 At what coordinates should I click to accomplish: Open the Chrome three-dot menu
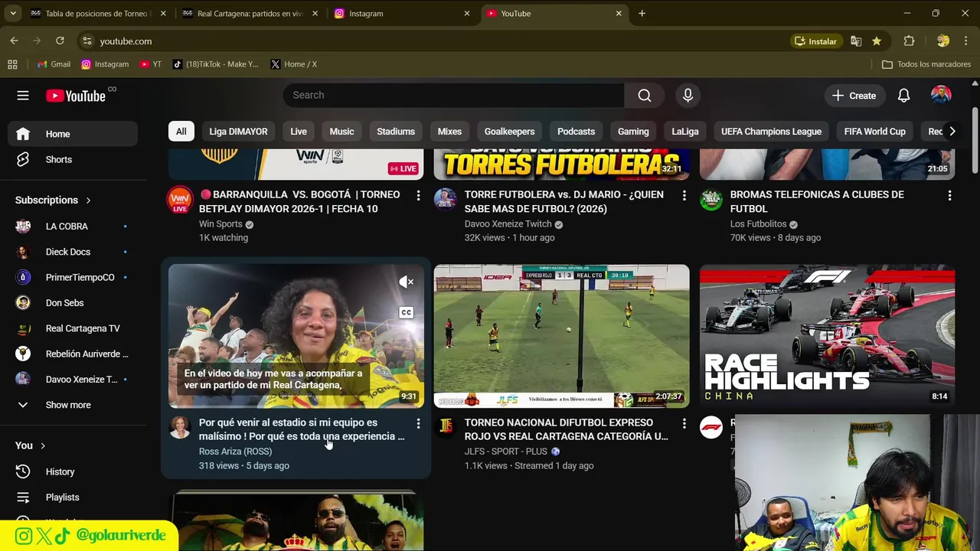coord(965,41)
